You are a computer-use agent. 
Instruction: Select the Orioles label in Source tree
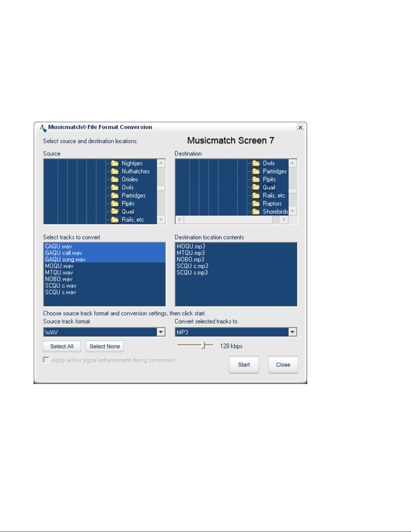[x=130, y=180]
